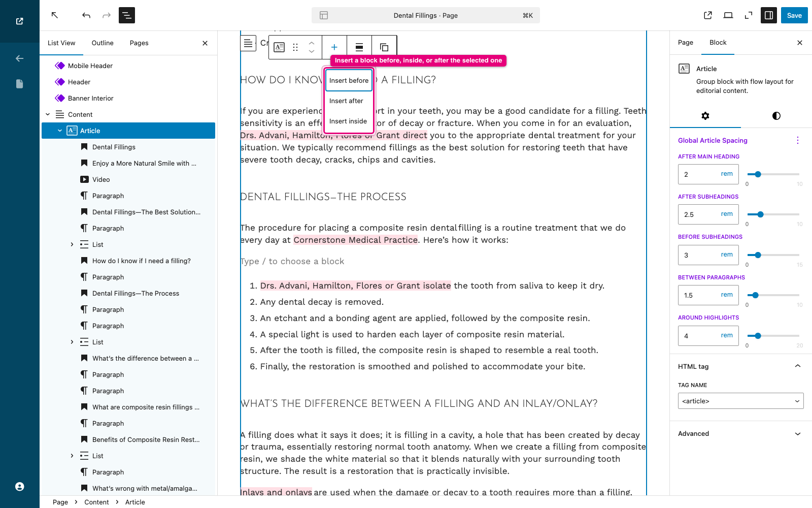Close the List View panel
Screen dimensions: 812x508
tap(205, 43)
